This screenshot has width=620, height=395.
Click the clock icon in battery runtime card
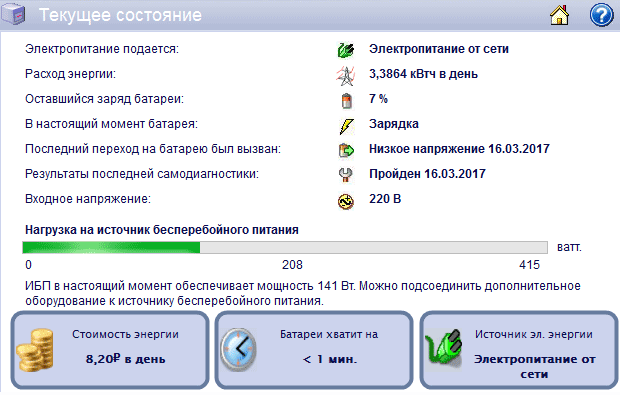pyautogui.click(x=238, y=350)
